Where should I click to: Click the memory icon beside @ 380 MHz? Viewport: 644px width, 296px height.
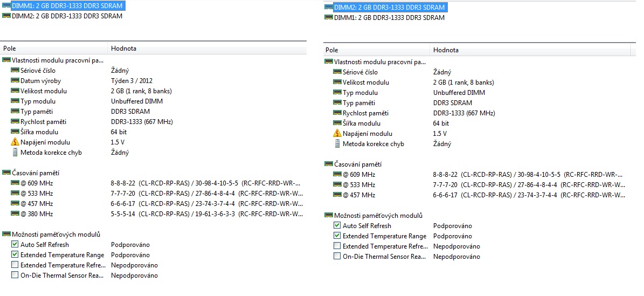(15, 214)
